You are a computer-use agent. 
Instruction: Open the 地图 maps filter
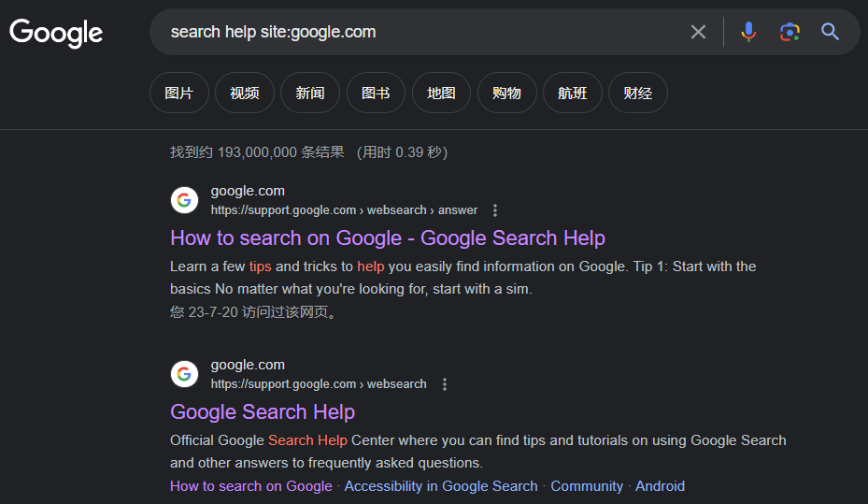pyautogui.click(x=441, y=93)
